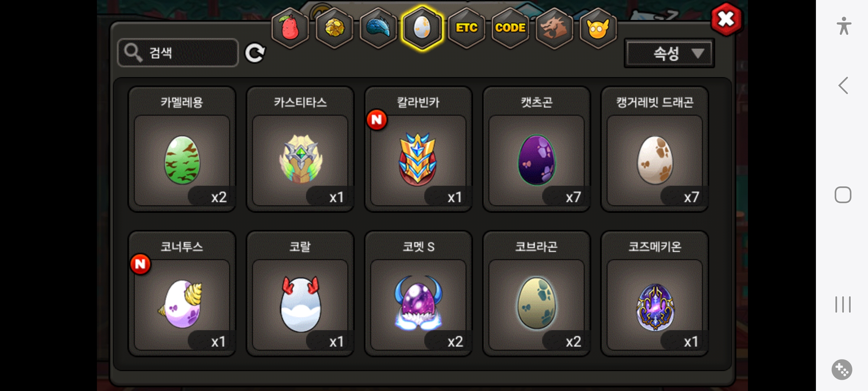Open the game tools controller icon
This screenshot has height=391, width=868.
click(x=842, y=370)
